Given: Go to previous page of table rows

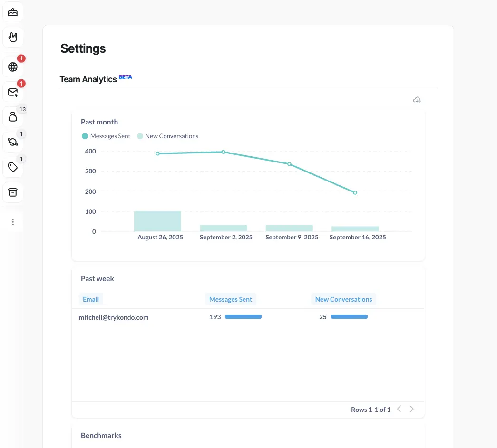Looking at the screenshot, I should click(399, 409).
